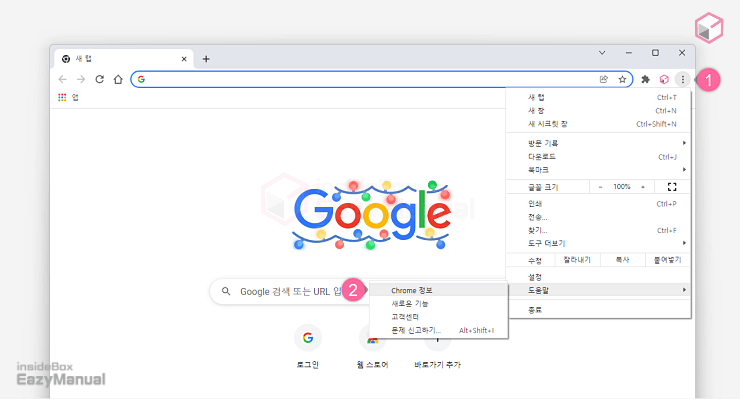Screen dimensions: 740x399
Task: Increase zoom with the plus button
Action: click(x=643, y=187)
